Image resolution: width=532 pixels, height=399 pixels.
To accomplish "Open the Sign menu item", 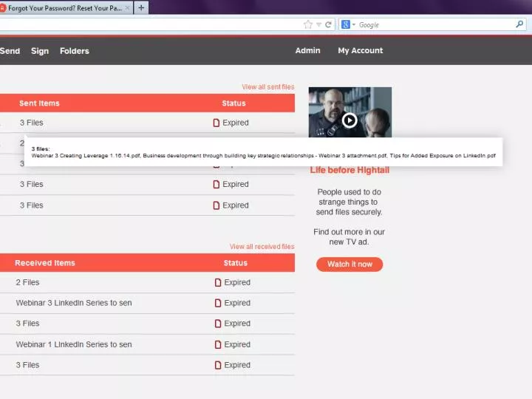I will [x=40, y=51].
